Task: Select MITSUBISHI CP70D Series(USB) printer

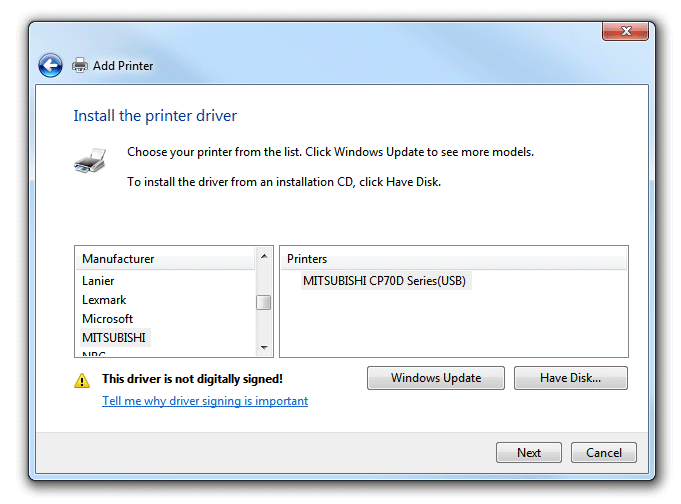Action: pyautogui.click(x=384, y=281)
